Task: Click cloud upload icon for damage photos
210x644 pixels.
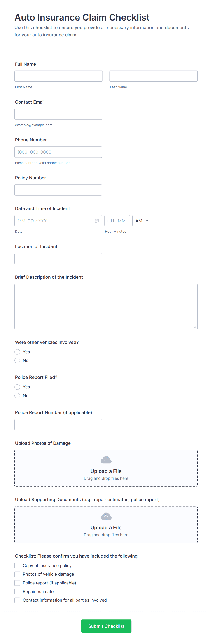Action: click(106, 460)
